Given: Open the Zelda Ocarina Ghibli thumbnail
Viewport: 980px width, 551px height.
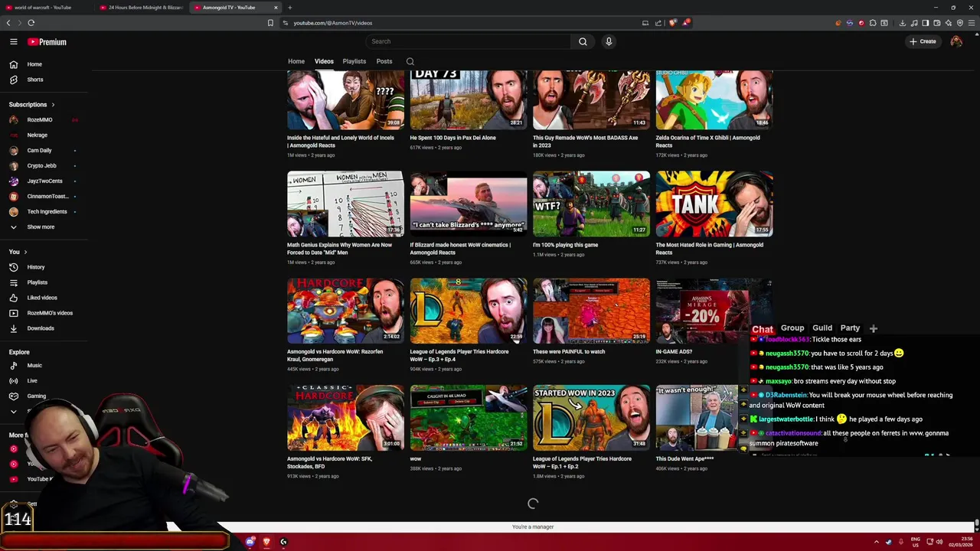Looking at the screenshot, I should (x=714, y=100).
